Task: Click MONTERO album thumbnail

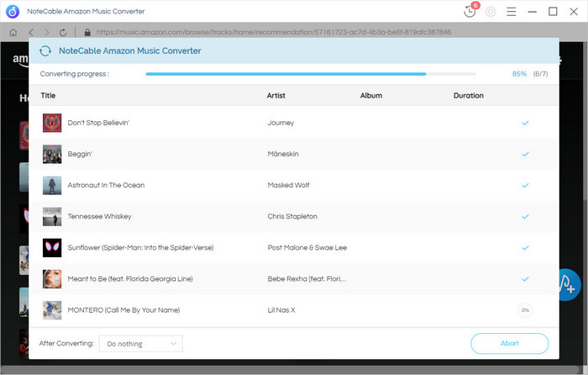Action: [x=52, y=310]
